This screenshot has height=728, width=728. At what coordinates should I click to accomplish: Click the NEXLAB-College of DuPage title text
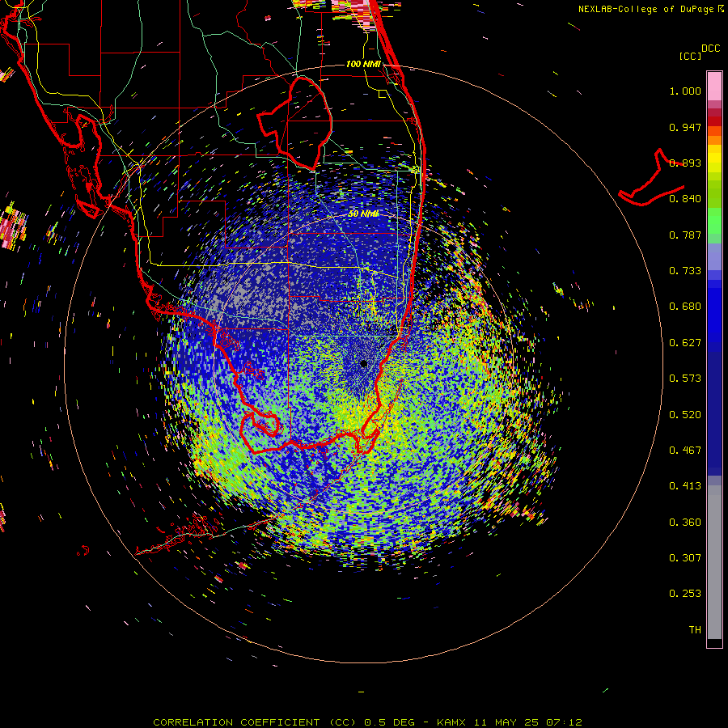pos(651,9)
